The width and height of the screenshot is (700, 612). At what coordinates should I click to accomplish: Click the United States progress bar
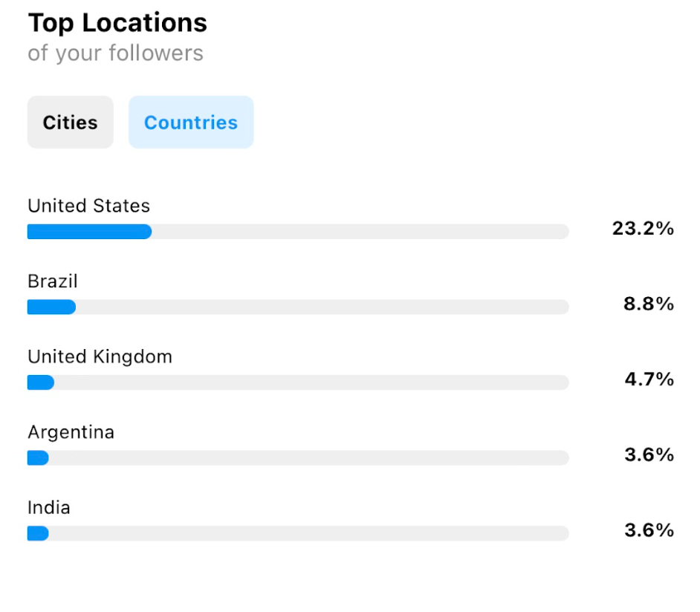coord(298,232)
